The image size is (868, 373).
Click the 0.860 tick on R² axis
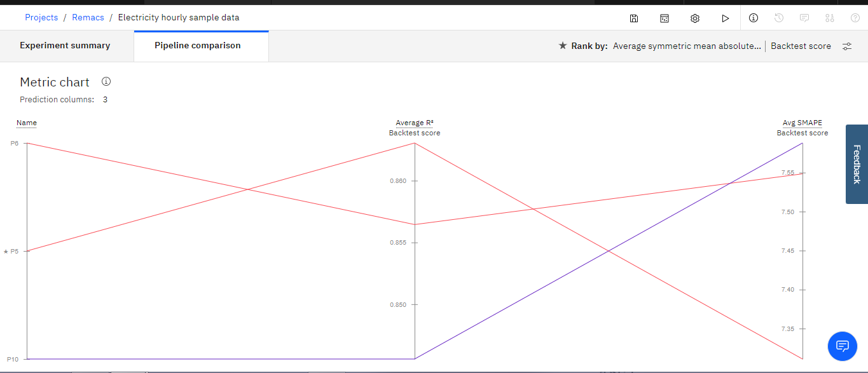tap(398, 181)
